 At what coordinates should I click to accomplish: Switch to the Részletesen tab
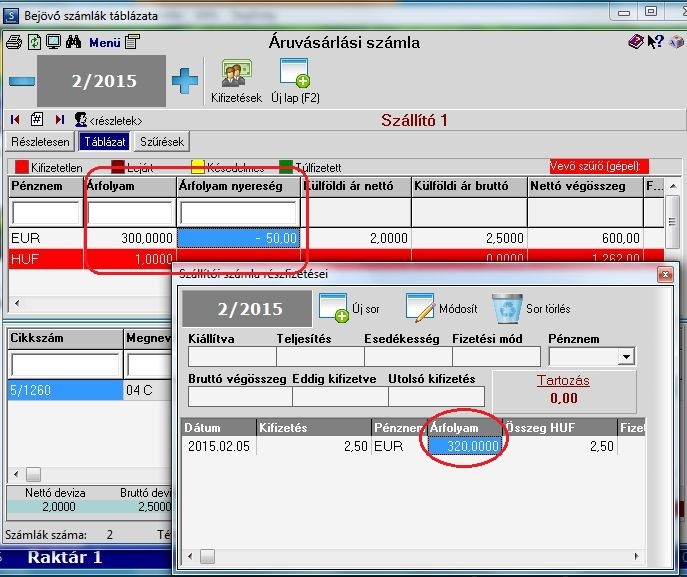click(x=40, y=142)
